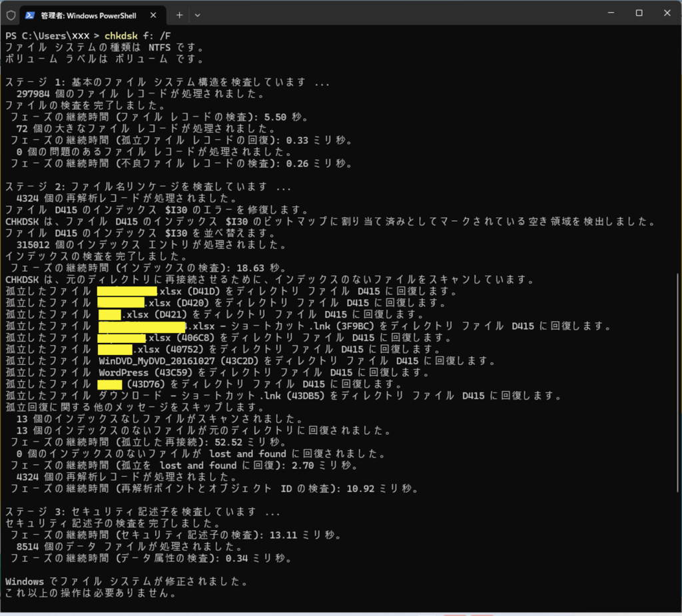The width and height of the screenshot is (682, 616).
Task: Minimize the terminal window
Action: (x=608, y=13)
